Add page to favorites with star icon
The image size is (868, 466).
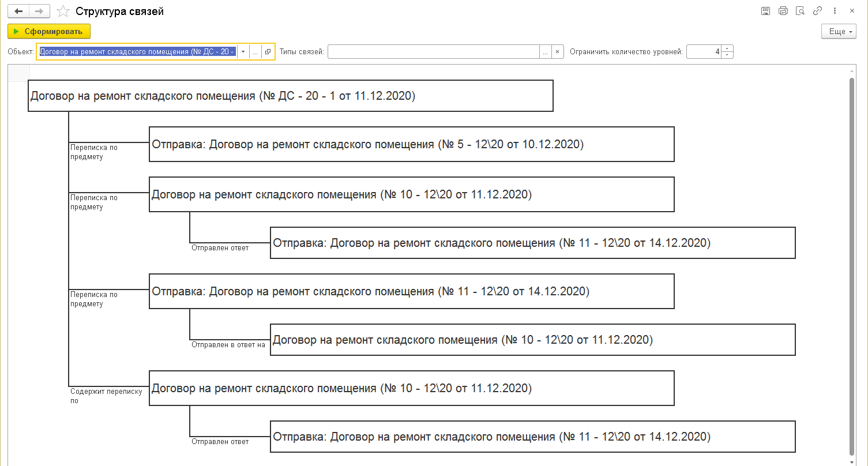point(64,11)
